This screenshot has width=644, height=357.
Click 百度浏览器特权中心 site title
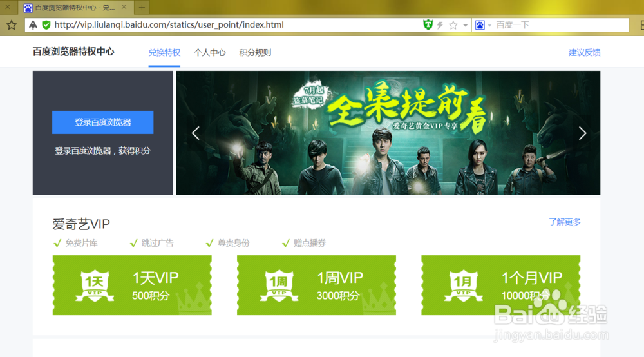point(73,52)
